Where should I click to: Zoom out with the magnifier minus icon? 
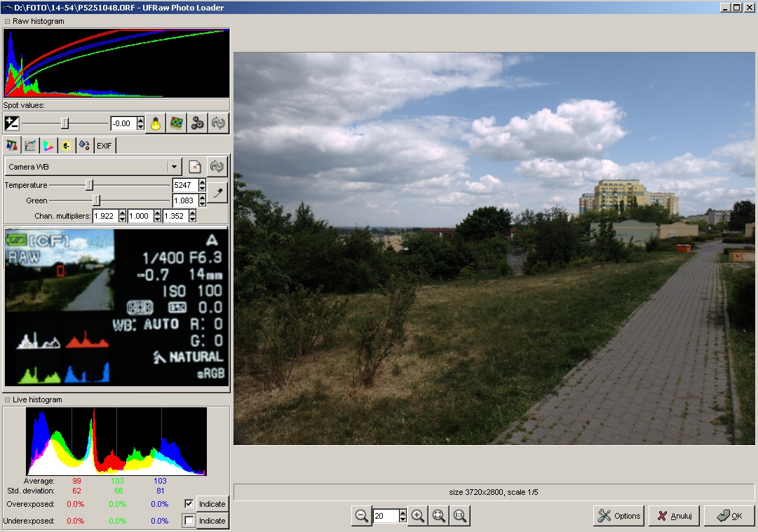[362, 516]
